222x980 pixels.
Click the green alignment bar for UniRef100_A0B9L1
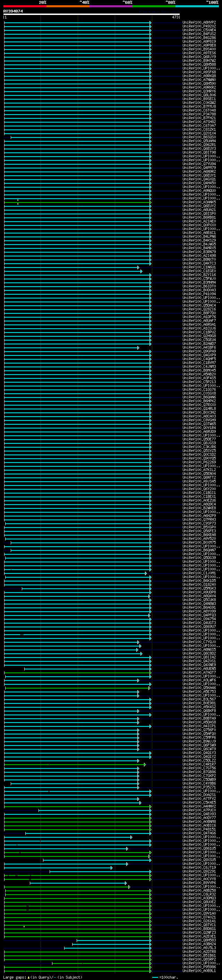click(x=78, y=971)
